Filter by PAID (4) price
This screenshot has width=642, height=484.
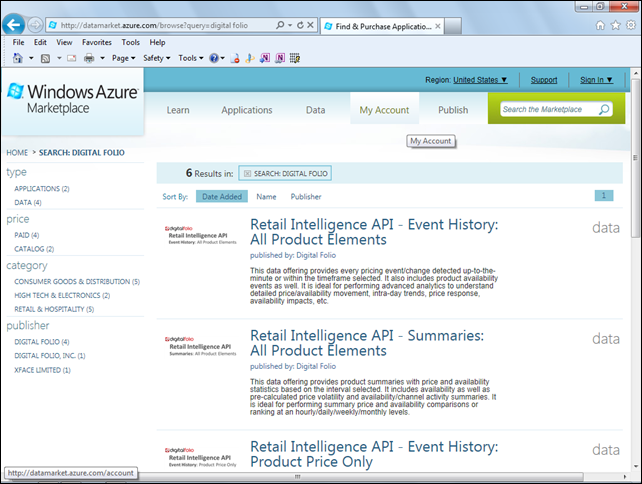pyautogui.click(x=27, y=235)
